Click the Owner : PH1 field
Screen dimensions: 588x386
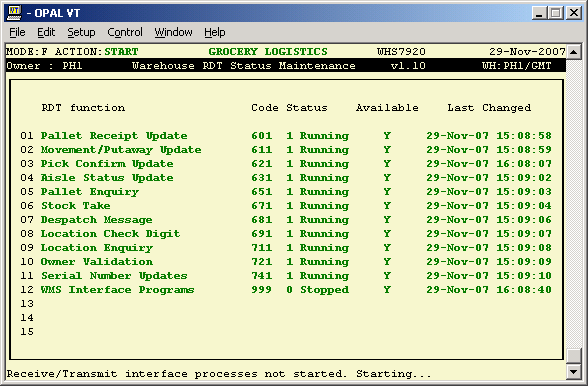pyautogui.click(x=44, y=66)
